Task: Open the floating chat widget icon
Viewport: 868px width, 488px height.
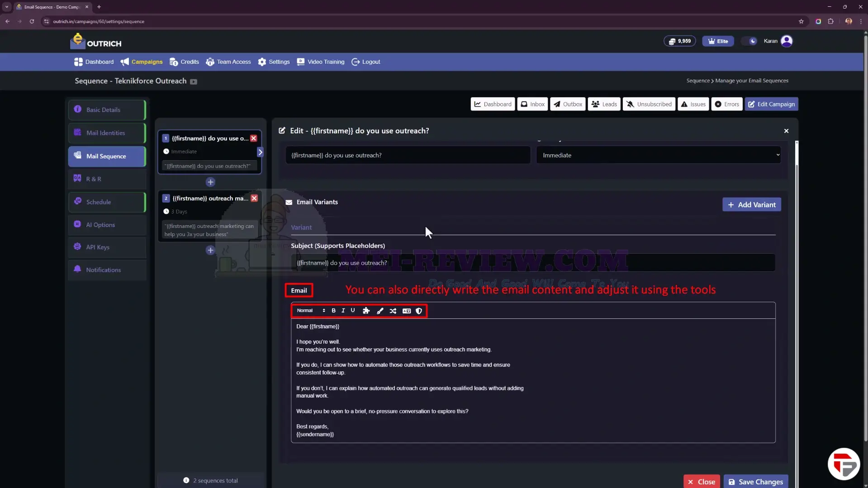Action: click(x=844, y=464)
